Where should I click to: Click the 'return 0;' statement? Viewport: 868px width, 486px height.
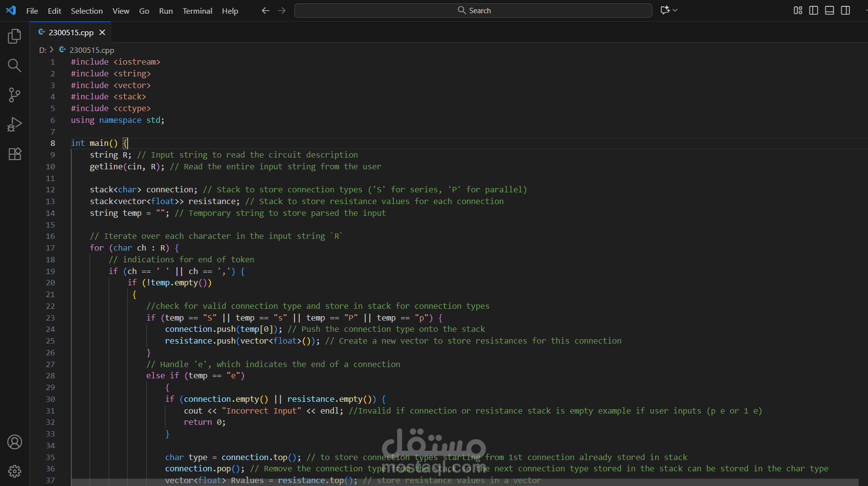[205, 422]
